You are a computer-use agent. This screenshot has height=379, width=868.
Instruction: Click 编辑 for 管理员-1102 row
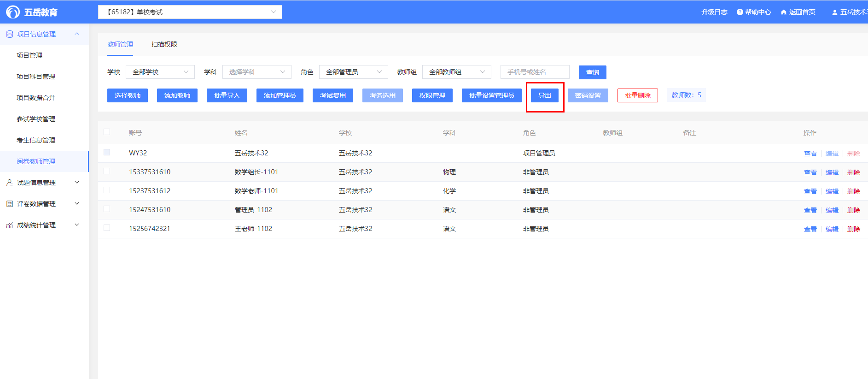tap(832, 210)
